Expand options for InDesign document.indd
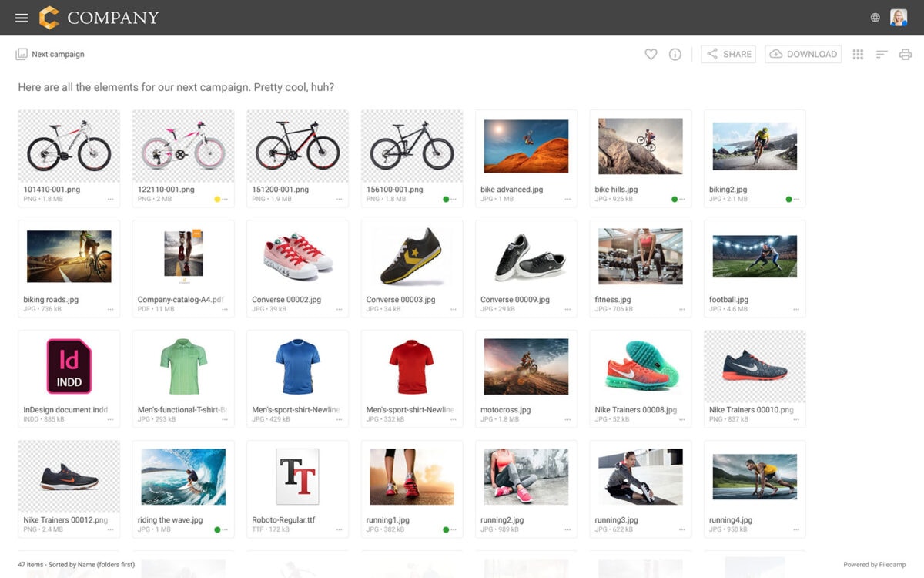This screenshot has height=578, width=924. tap(110, 420)
